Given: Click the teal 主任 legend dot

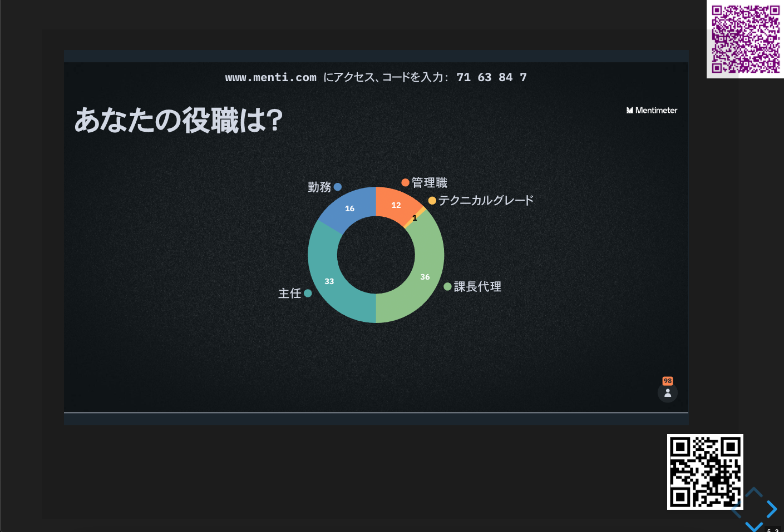Looking at the screenshot, I should coord(308,293).
